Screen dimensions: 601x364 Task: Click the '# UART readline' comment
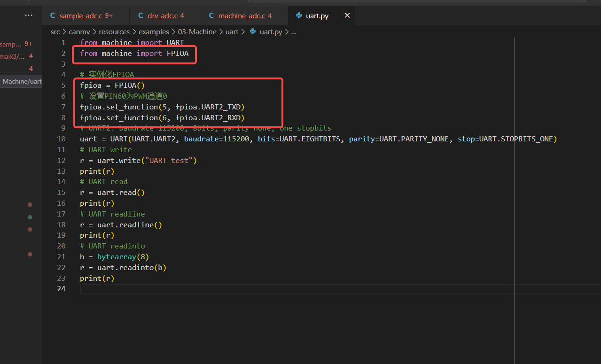point(112,214)
